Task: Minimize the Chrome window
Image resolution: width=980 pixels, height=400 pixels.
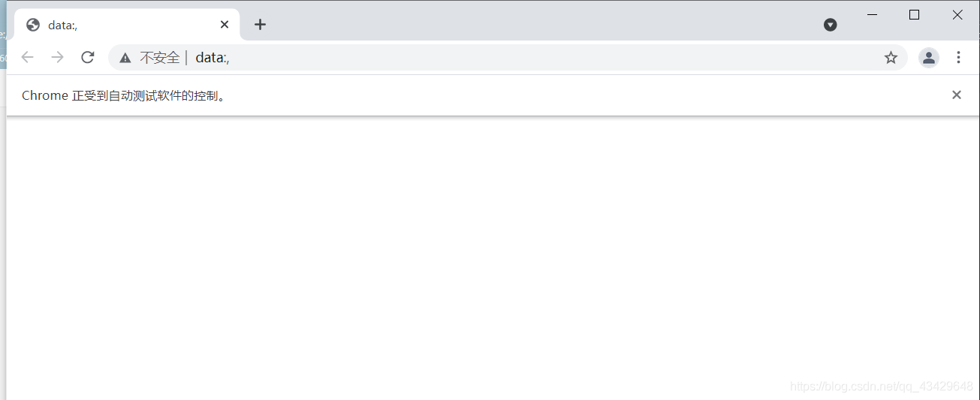Action: pos(872,14)
